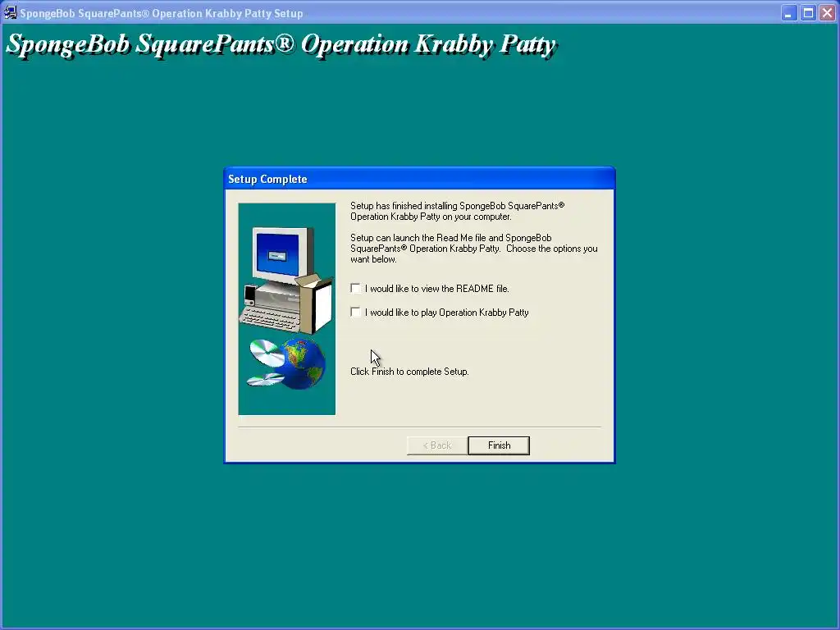Image resolution: width=840 pixels, height=630 pixels.
Task: Click 'Setup can launch the Read Me' paragraph
Action: (x=474, y=248)
